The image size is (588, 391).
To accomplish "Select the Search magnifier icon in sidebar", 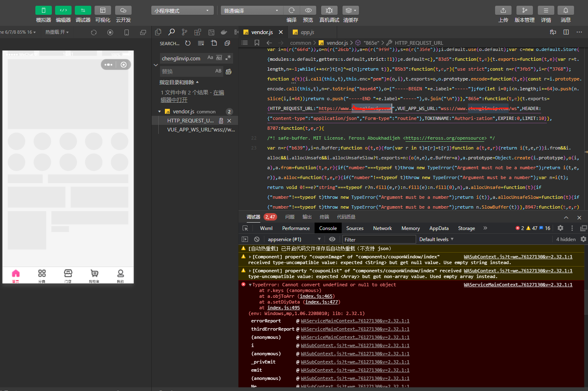I will click(x=171, y=32).
